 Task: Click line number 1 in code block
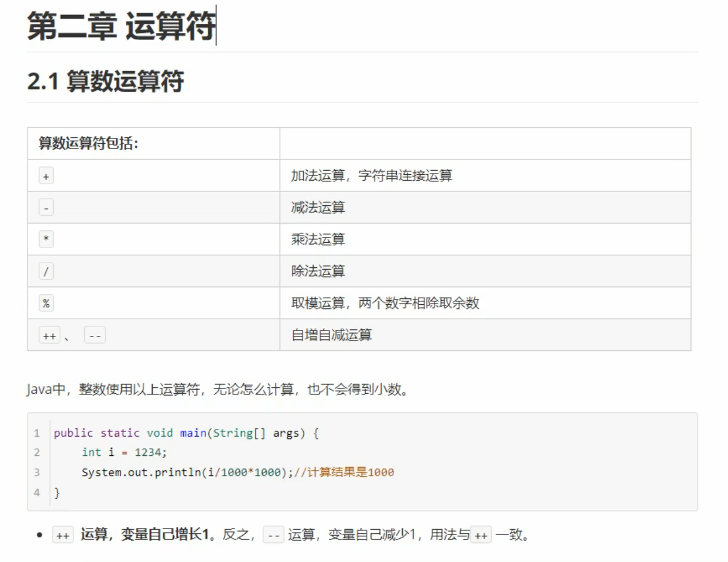[37, 433]
